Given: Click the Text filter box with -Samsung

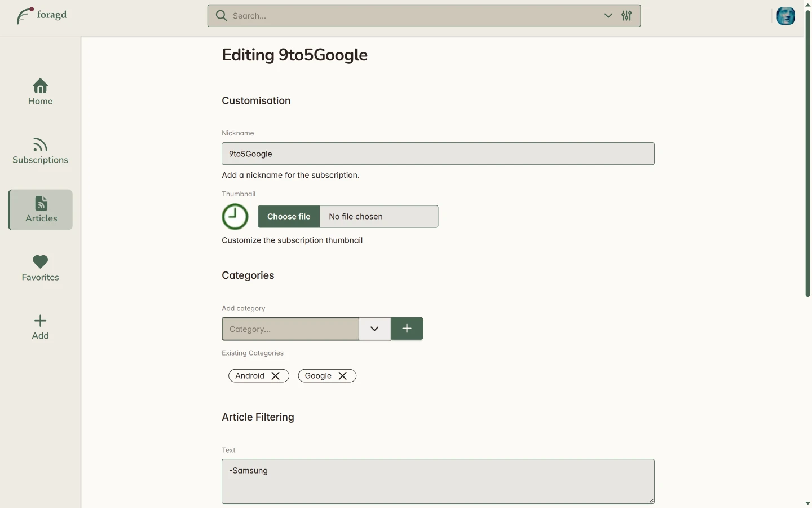Looking at the screenshot, I should pos(438,481).
